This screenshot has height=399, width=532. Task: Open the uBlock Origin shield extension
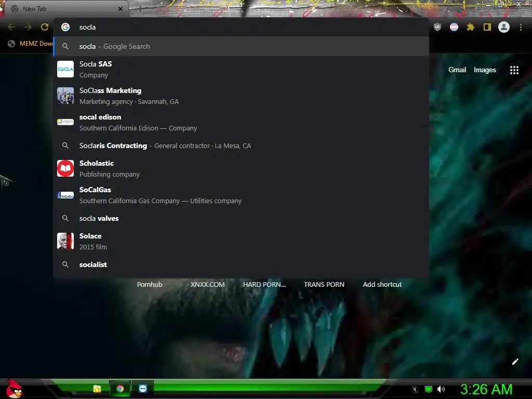tap(437, 27)
